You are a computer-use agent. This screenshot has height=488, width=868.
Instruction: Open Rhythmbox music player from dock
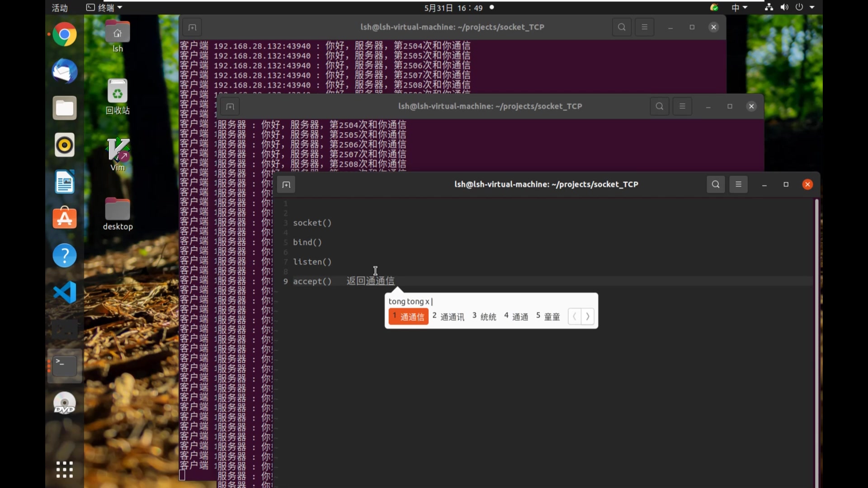(64, 145)
